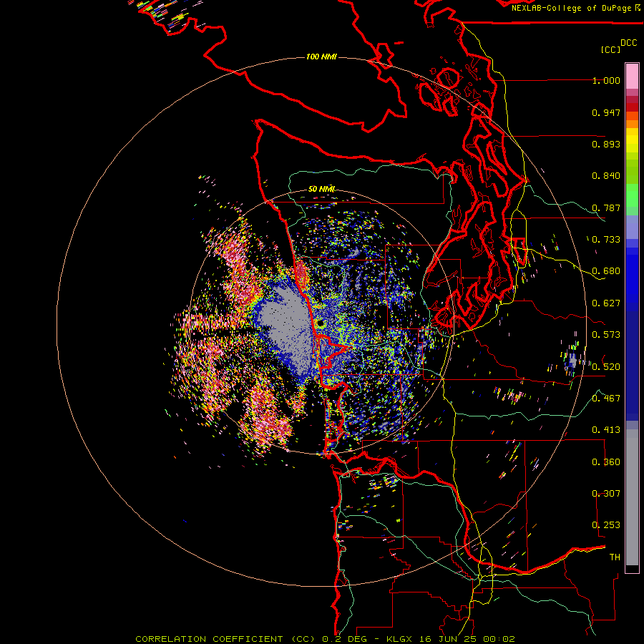Click the pink top segment of color bar

click(x=632, y=76)
